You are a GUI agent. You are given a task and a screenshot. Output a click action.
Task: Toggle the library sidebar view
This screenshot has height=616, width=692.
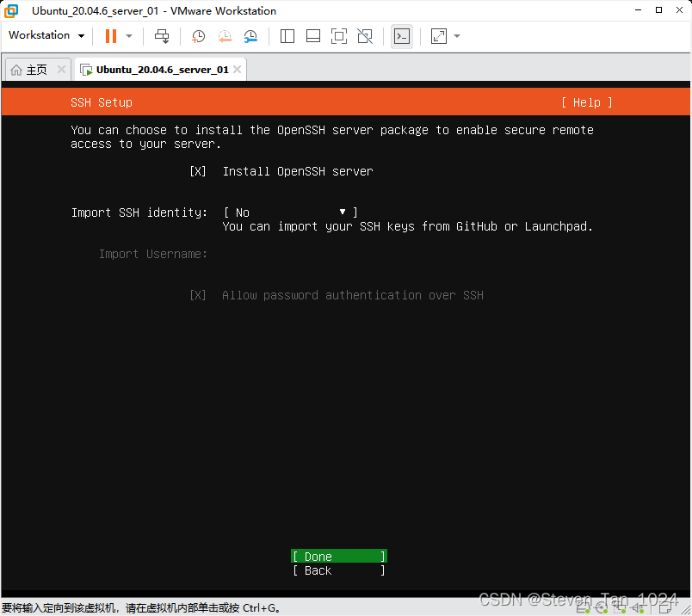click(287, 36)
